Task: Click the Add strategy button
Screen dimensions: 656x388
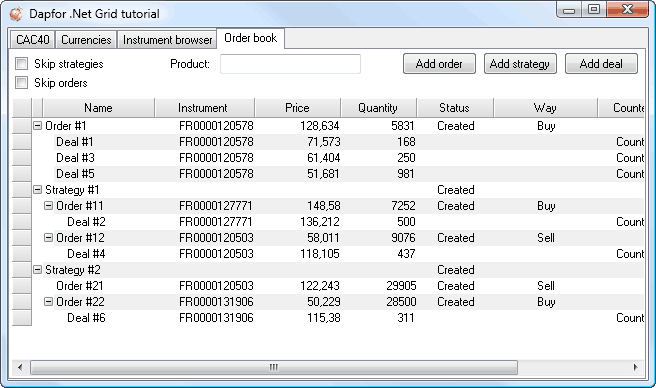Action: click(x=520, y=64)
